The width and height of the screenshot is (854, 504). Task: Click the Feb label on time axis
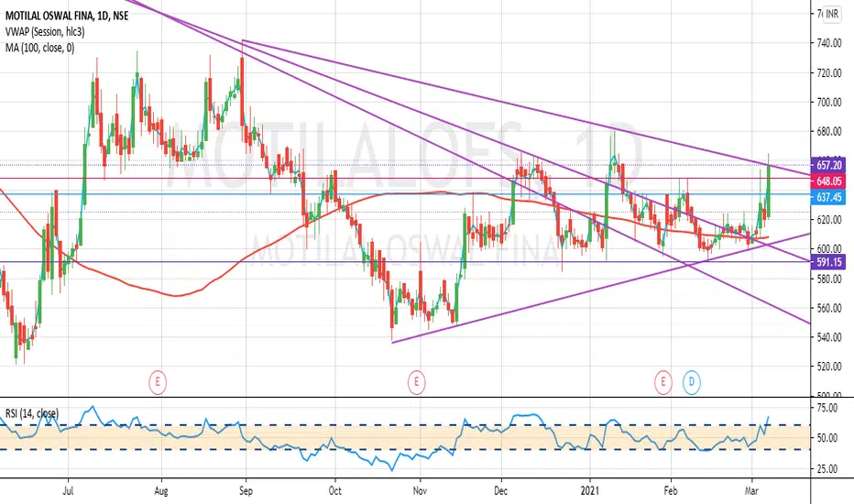click(x=671, y=491)
